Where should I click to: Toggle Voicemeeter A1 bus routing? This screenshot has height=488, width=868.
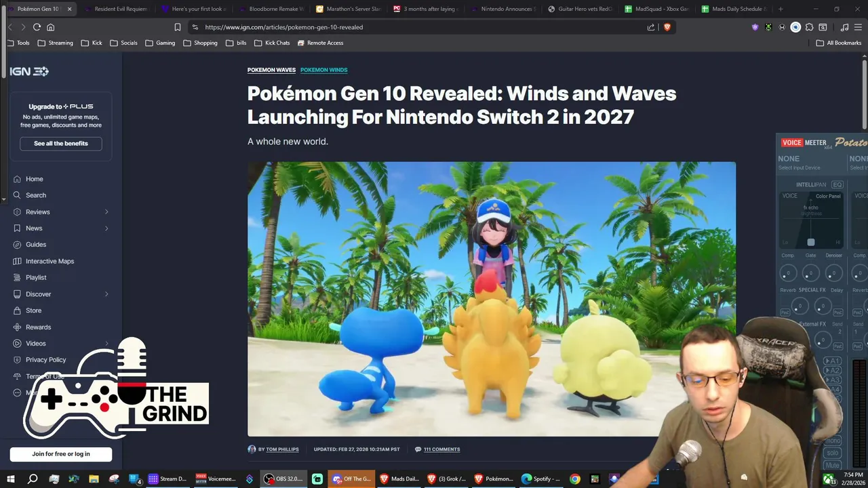tap(832, 361)
